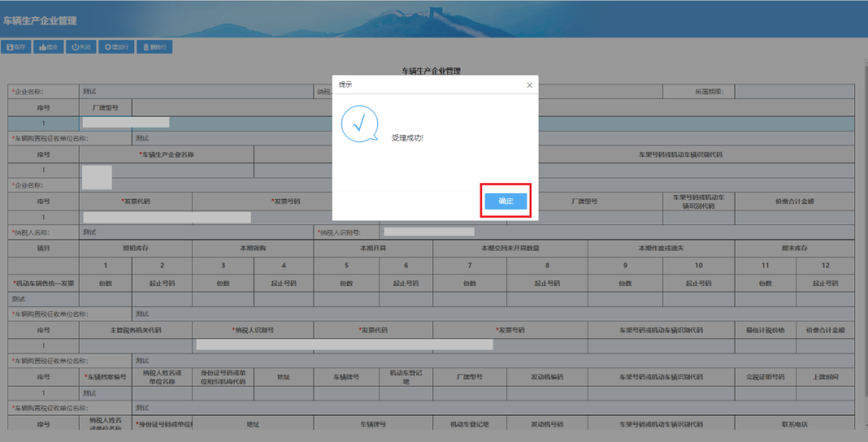Click the 完税证明号码 column header
The height and width of the screenshot is (442, 868).
pos(766,377)
